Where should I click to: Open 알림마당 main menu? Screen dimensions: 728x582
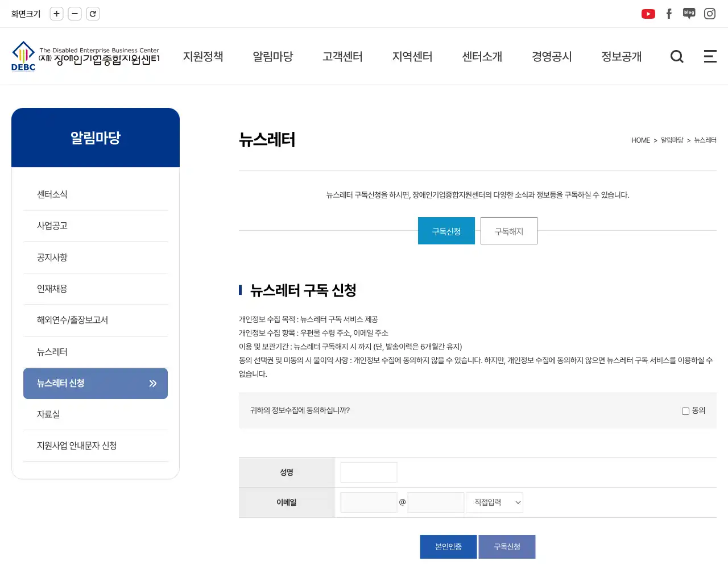tap(273, 56)
